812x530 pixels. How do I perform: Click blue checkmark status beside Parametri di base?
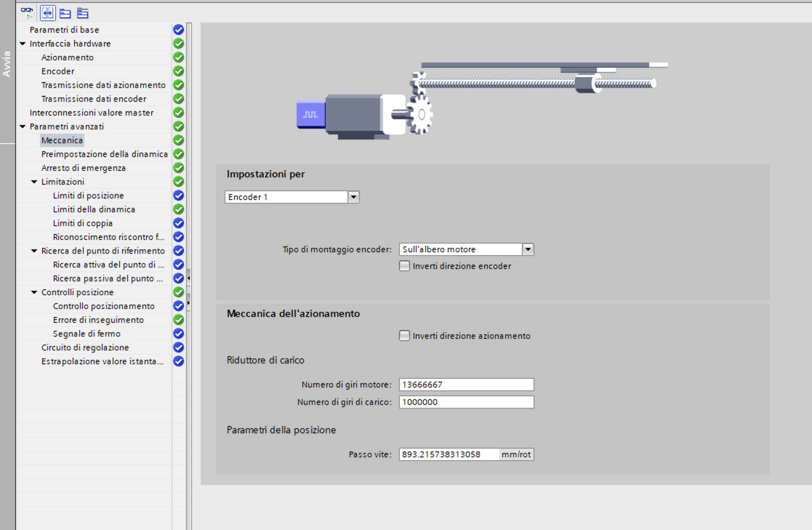pos(178,30)
